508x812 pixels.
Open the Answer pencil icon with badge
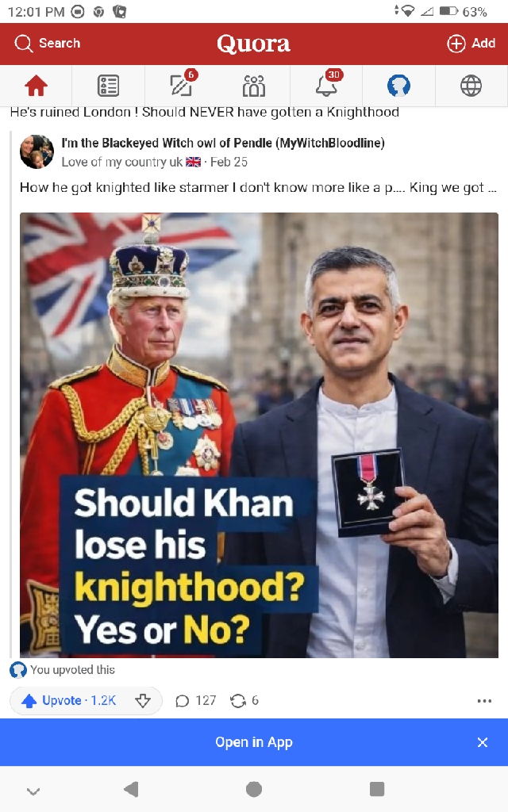pos(182,84)
